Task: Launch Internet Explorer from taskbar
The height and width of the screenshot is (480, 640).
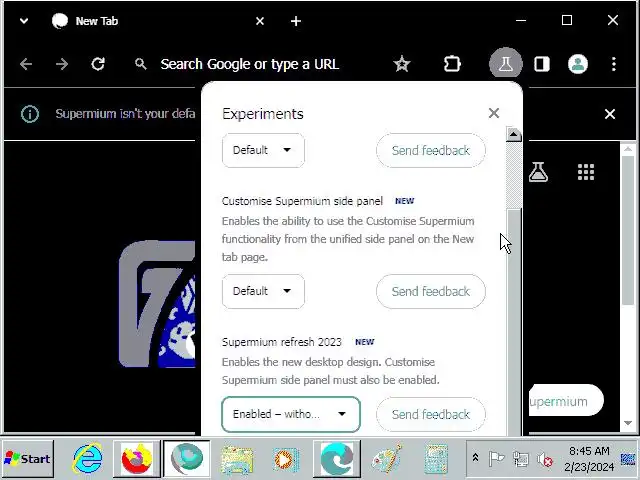Action: 87,459
